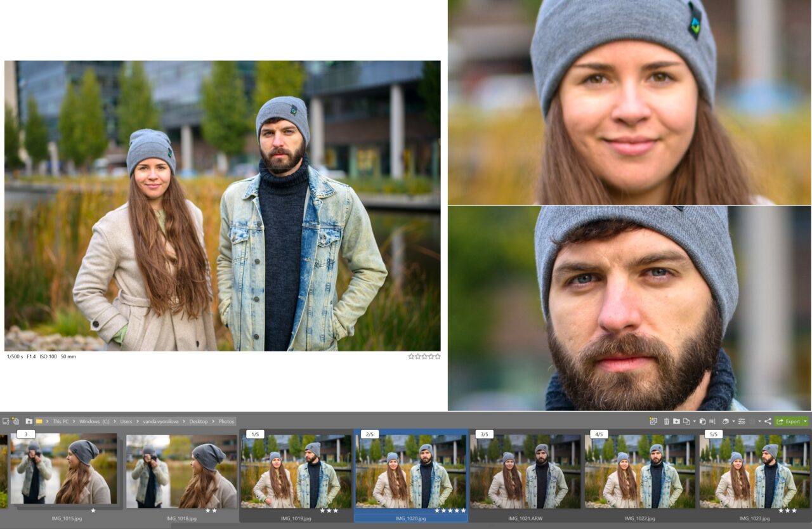Image resolution: width=812 pixels, height=529 pixels.
Task: Expand the chevron after 'Desktop' in path
Action: [x=213, y=421]
